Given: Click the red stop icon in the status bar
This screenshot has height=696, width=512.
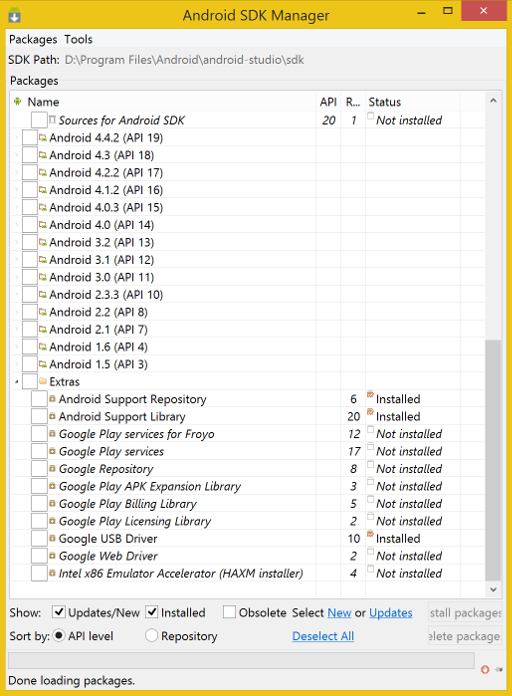Looking at the screenshot, I should tap(485, 669).
